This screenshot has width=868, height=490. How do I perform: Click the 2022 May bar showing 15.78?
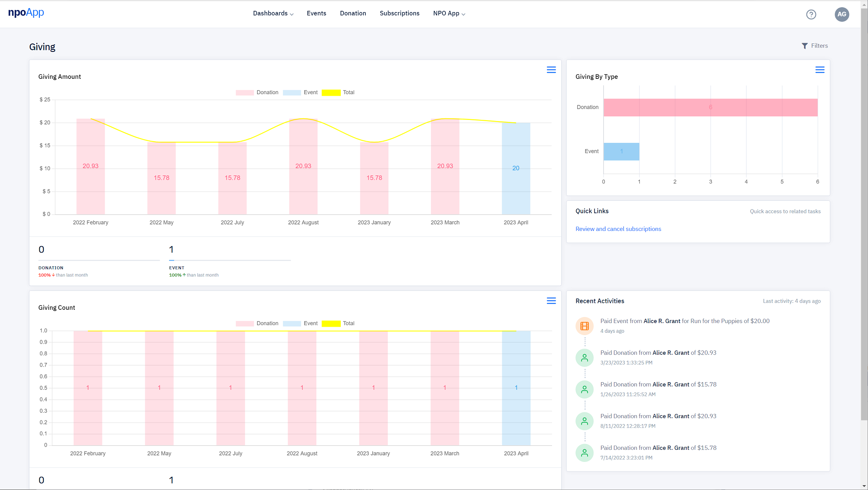click(x=161, y=178)
